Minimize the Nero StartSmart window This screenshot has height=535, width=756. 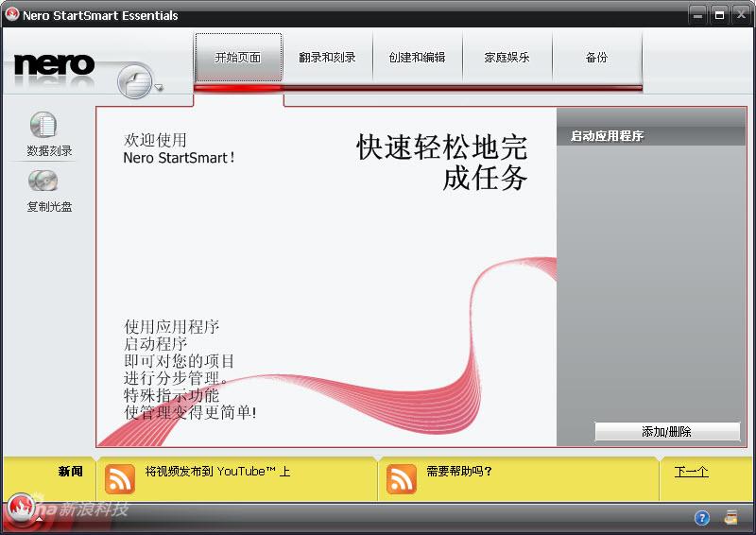click(697, 15)
